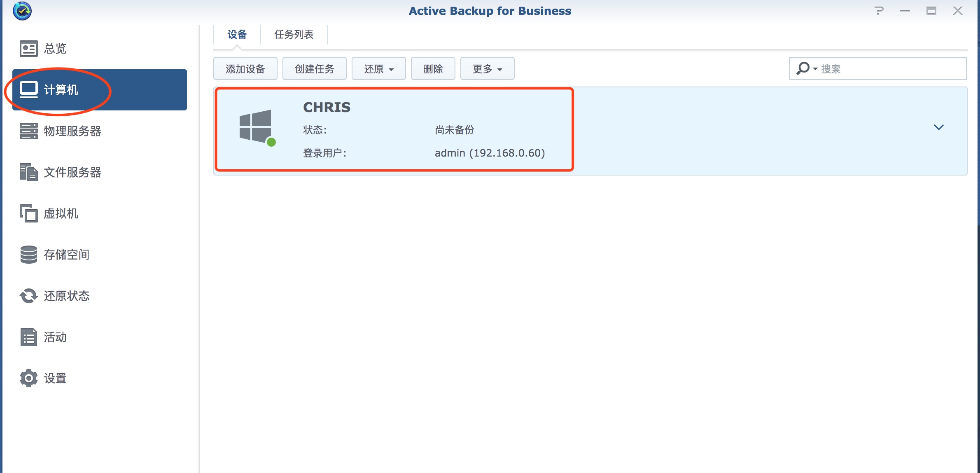
Task: Select the 计算机 computer icon
Action: 29,90
